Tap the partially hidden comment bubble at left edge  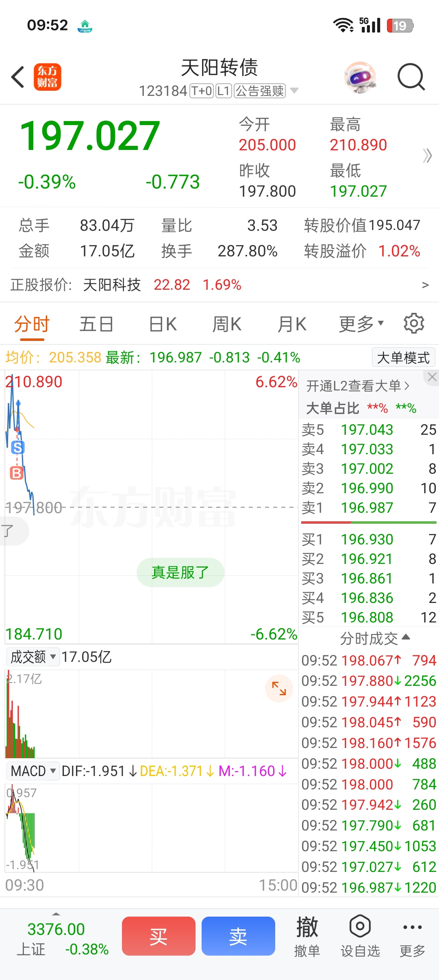coord(14,531)
